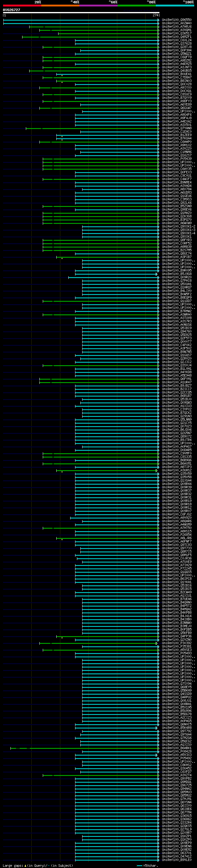Select hit label UniRef100_Q28TJ8
The image size is (197, 868).
pyautogui.click(x=176, y=47)
